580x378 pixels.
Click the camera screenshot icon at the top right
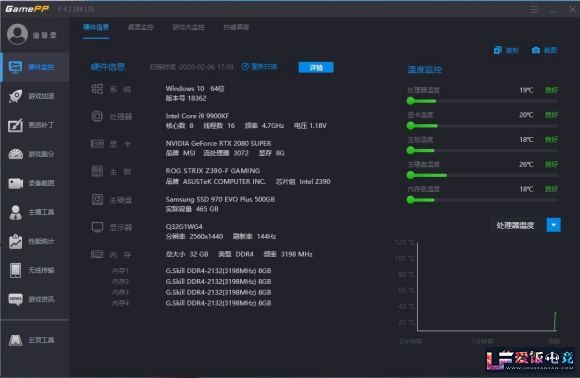(x=536, y=50)
